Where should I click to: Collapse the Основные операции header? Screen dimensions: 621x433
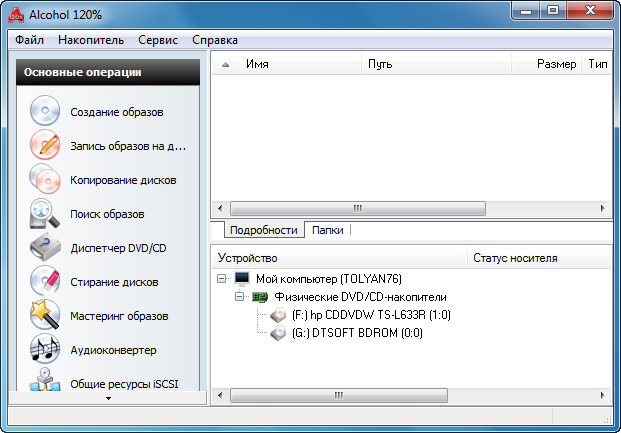tap(108, 72)
